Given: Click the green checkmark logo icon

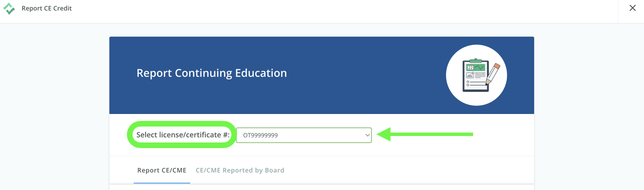Looking at the screenshot, I should [9, 9].
